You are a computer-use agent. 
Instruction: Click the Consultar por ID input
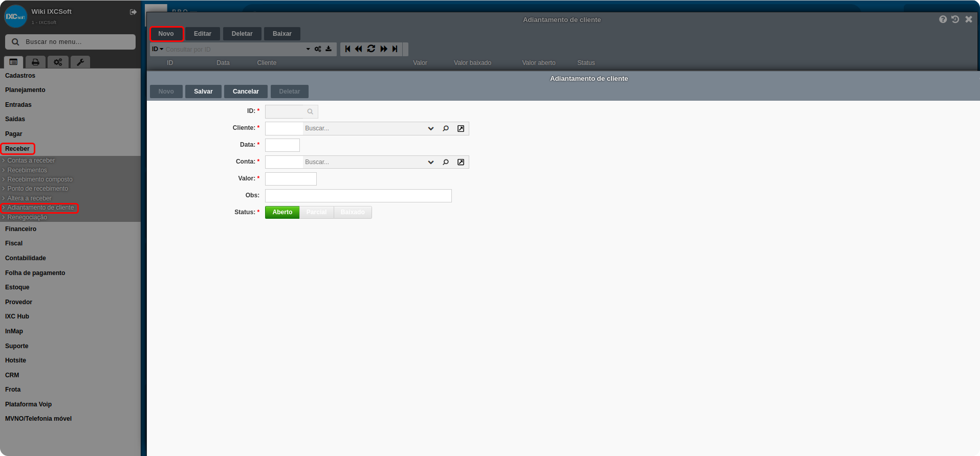(234, 49)
